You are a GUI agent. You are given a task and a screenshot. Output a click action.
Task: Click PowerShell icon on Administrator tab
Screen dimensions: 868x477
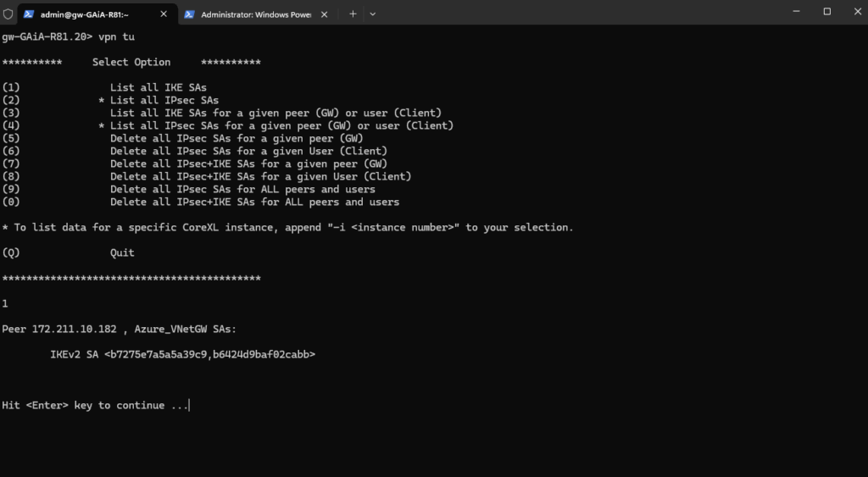pyautogui.click(x=189, y=14)
